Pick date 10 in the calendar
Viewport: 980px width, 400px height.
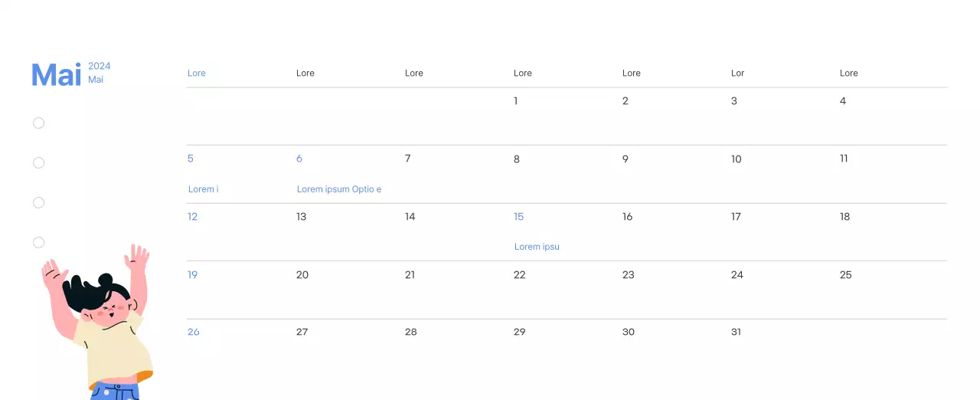click(736, 159)
